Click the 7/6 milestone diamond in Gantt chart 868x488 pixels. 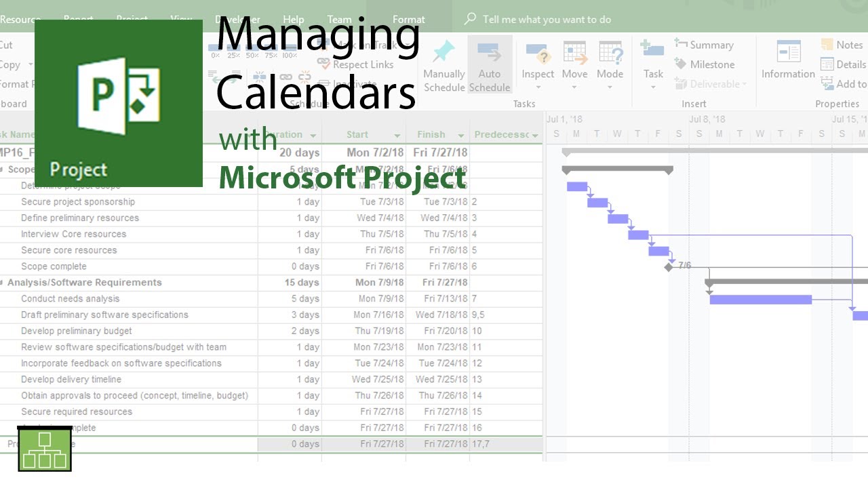669,267
